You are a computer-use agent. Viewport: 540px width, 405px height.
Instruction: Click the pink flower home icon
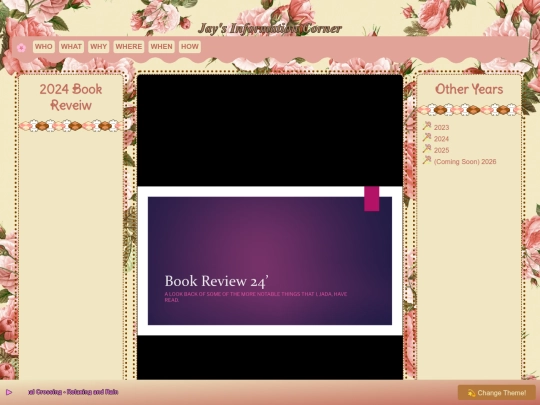[21, 48]
